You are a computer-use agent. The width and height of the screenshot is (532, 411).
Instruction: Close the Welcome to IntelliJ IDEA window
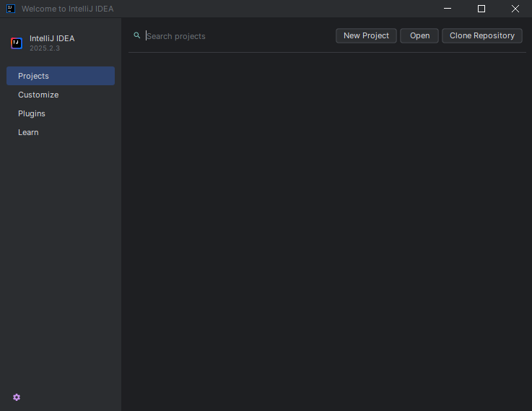(515, 9)
